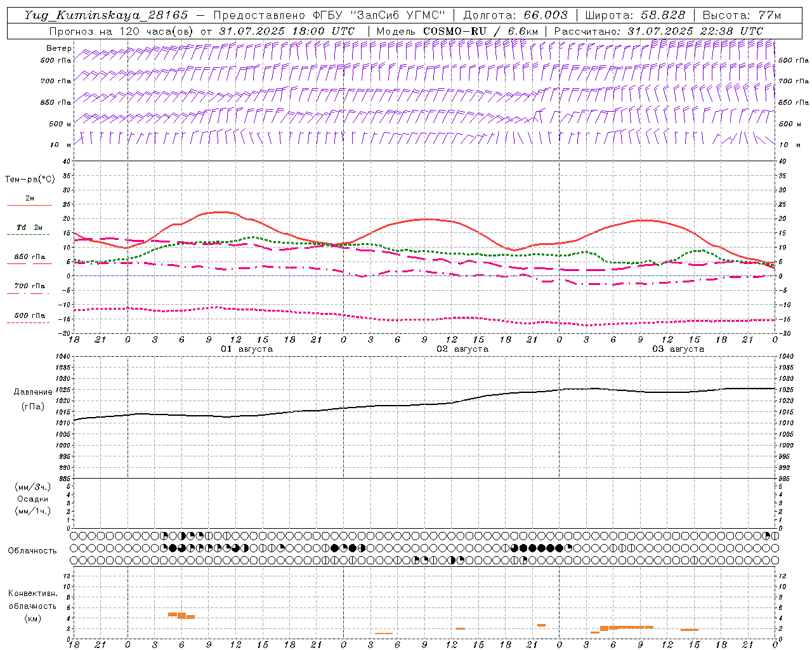Click the dashed green 'Td 2м' legend line
812x650 pixels.
29,235
